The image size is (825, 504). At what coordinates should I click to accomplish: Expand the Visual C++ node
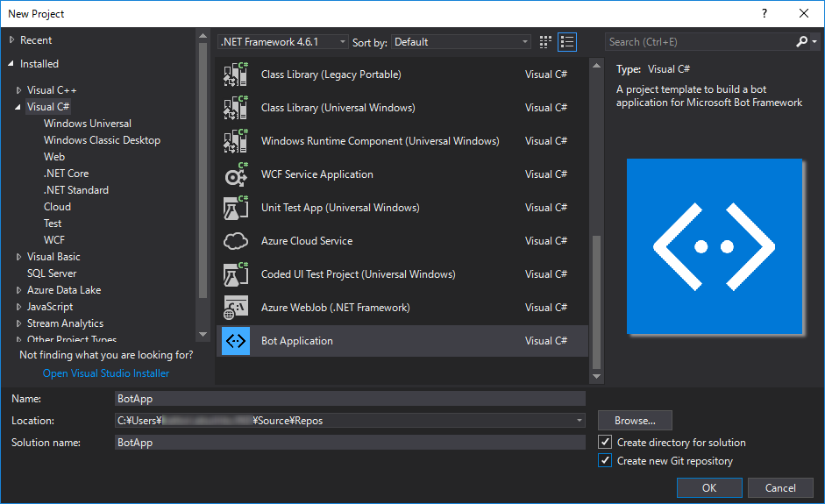pyautogui.click(x=19, y=90)
